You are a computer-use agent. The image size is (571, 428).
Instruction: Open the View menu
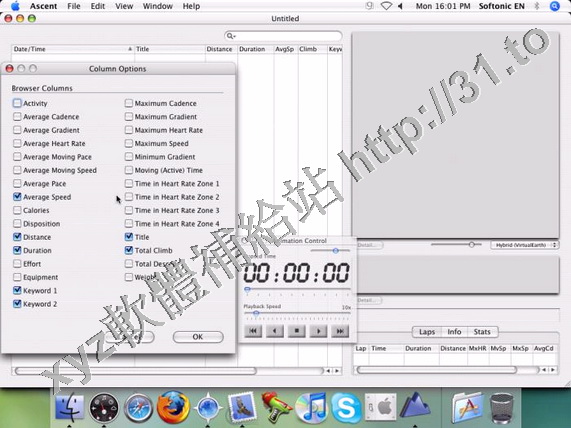point(124,6)
